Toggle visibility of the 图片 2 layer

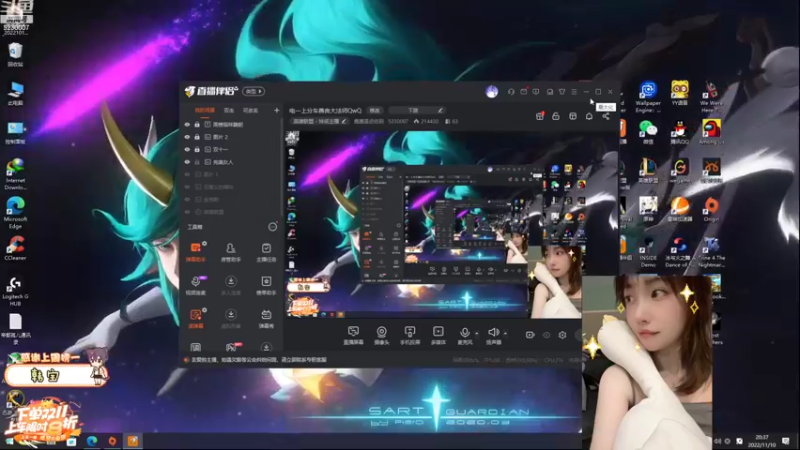click(x=187, y=137)
